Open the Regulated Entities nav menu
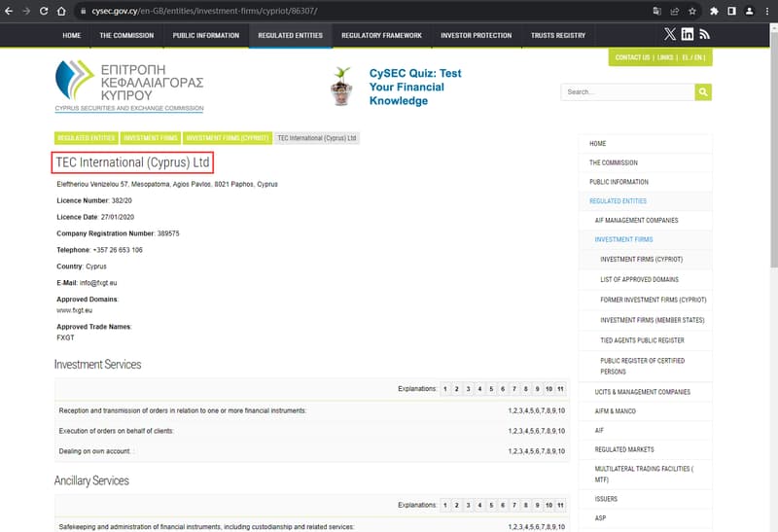778x532 pixels. pyautogui.click(x=290, y=35)
